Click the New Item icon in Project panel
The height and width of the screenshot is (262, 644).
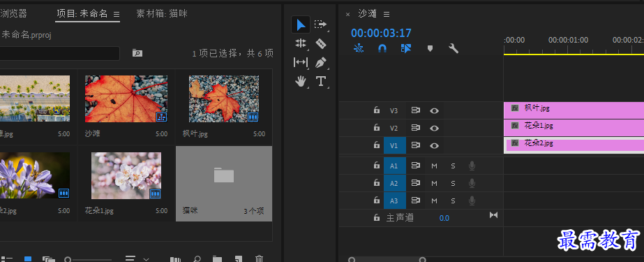tap(238, 259)
